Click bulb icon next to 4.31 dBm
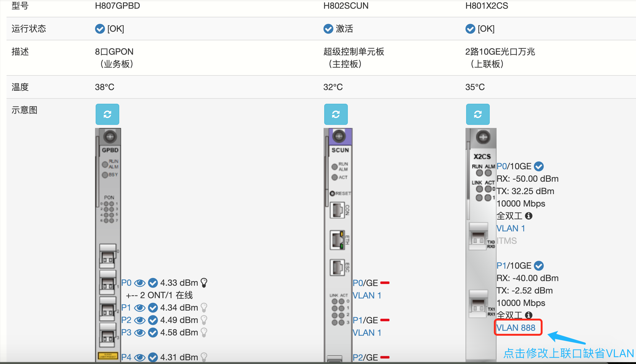Screen dimensions: 636x364 coord(204,357)
